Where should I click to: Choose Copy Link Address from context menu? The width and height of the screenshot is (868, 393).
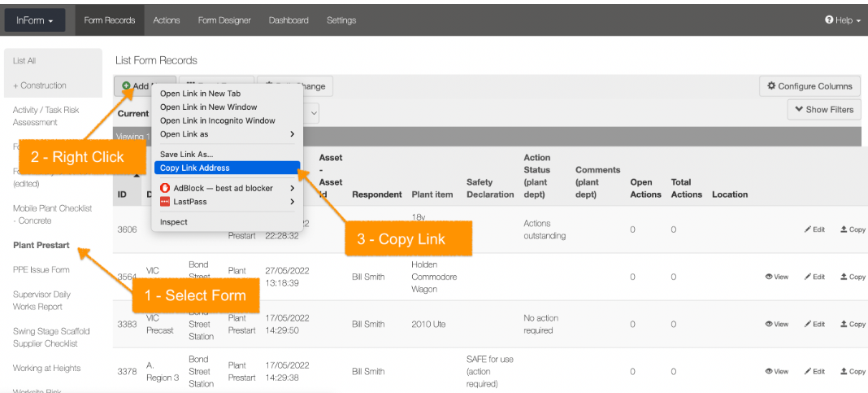click(195, 168)
